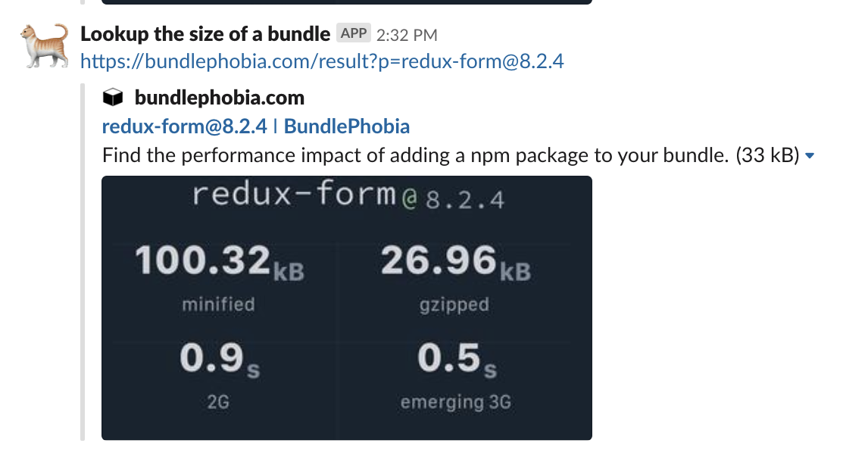This screenshot has height=462, width=868.
Task: Click the "2G" label in the preview
Action: click(218, 402)
